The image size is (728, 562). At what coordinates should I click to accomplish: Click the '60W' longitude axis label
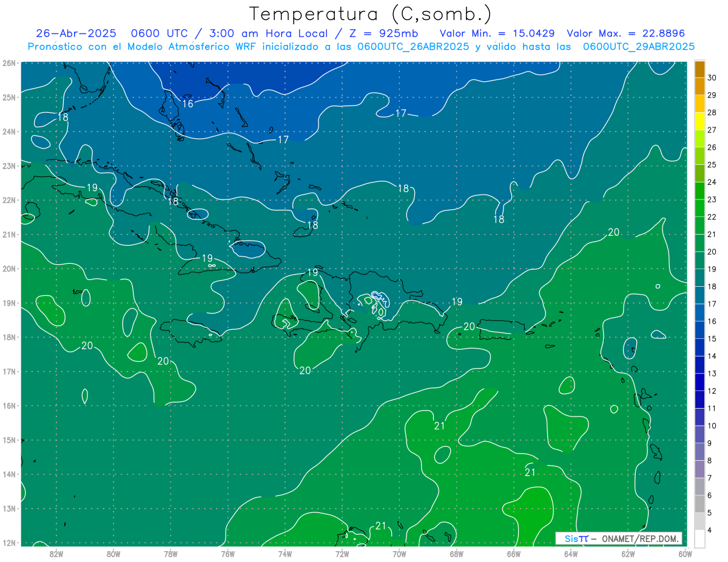pyautogui.click(x=685, y=553)
